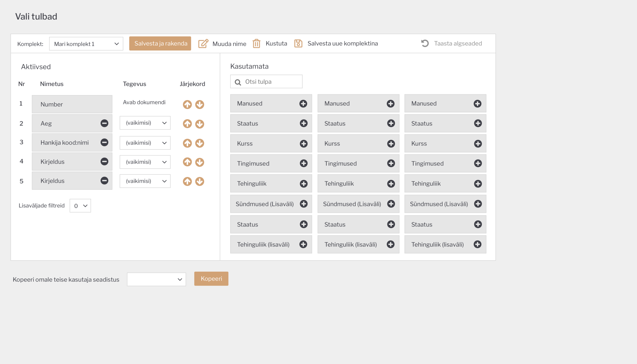Add the first Kurss column with plus
The height and width of the screenshot is (364, 637).
303,144
